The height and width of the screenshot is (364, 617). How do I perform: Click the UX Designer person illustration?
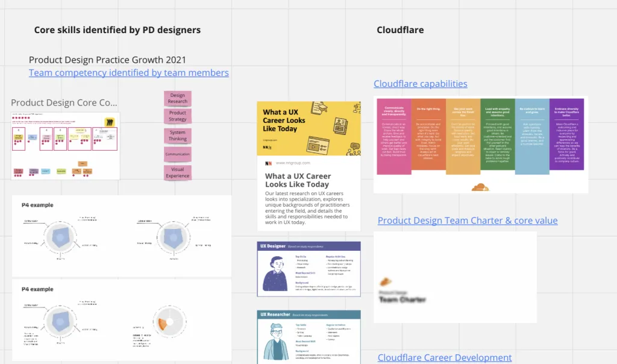point(276,272)
